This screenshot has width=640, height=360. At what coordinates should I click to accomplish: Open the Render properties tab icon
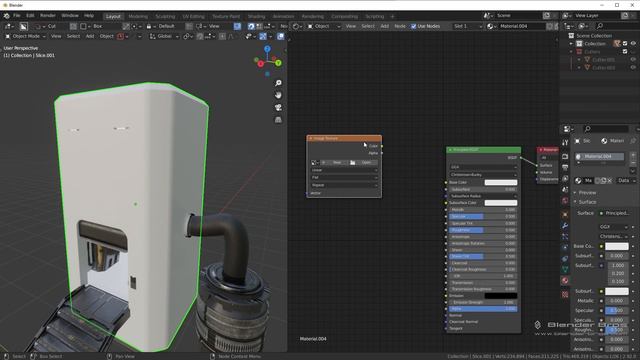pos(565,157)
